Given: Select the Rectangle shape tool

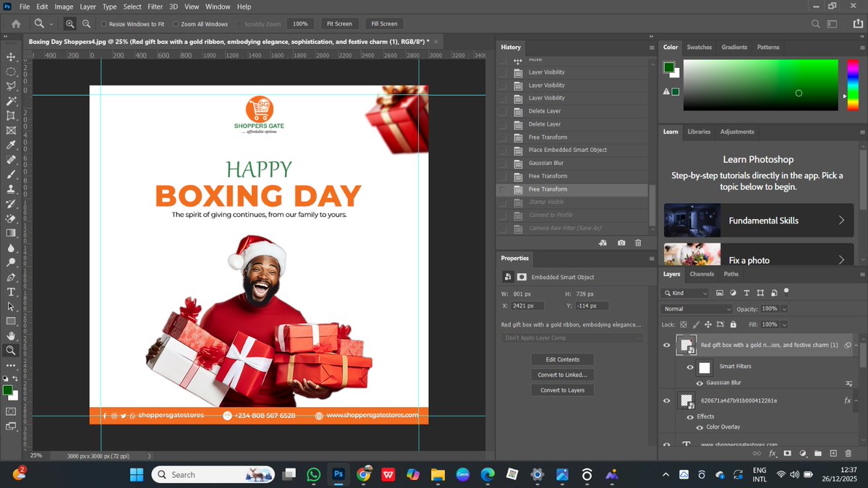Looking at the screenshot, I should coord(11,321).
